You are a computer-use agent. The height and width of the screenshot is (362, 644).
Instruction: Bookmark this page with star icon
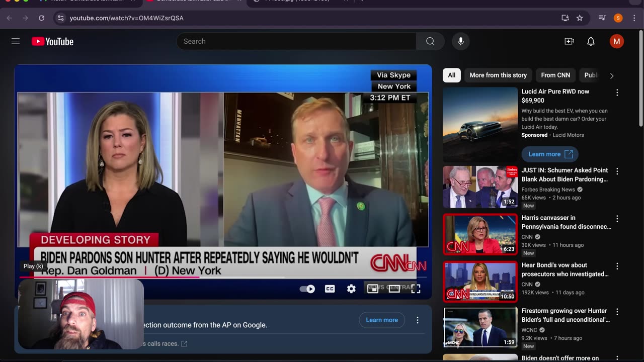click(580, 18)
